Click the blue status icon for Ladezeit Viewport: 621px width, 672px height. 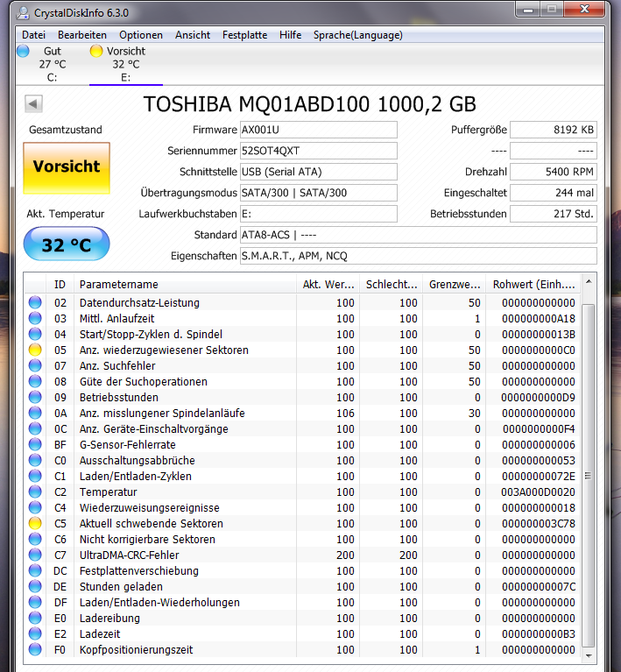pyautogui.click(x=35, y=633)
